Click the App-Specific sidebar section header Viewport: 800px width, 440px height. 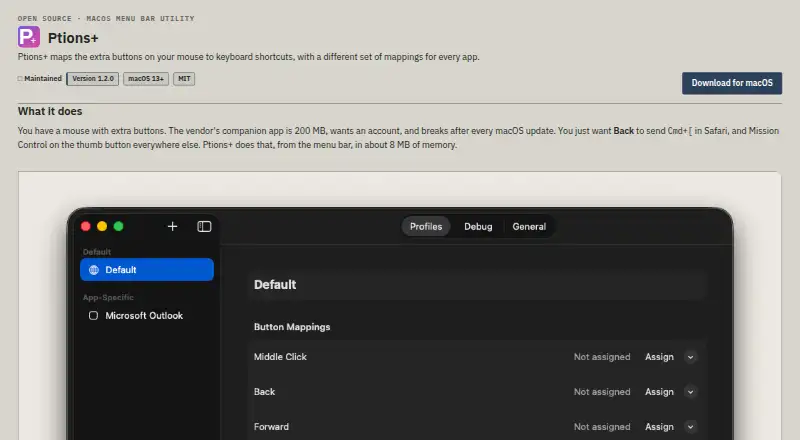tap(108, 297)
